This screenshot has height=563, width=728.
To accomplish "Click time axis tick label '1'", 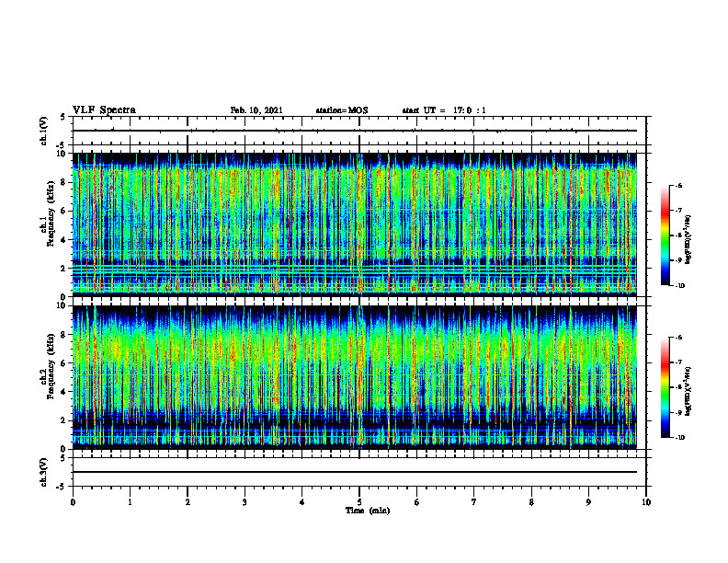I will pyautogui.click(x=130, y=502).
